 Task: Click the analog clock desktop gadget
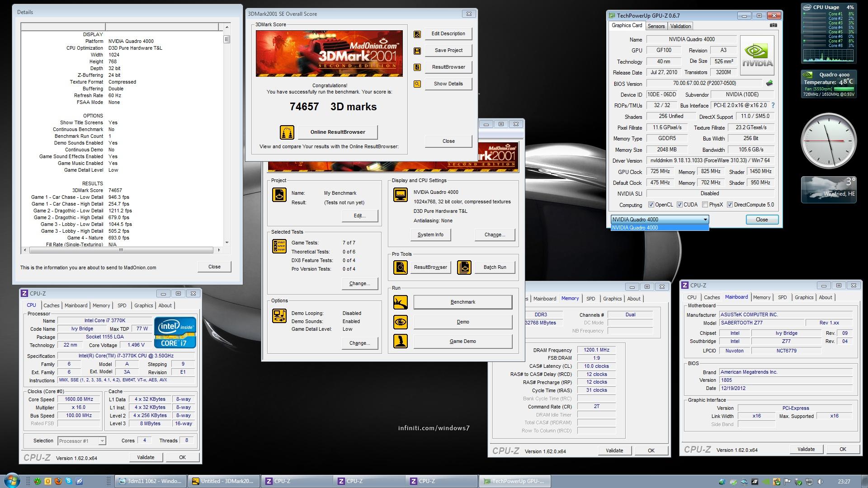coord(828,141)
